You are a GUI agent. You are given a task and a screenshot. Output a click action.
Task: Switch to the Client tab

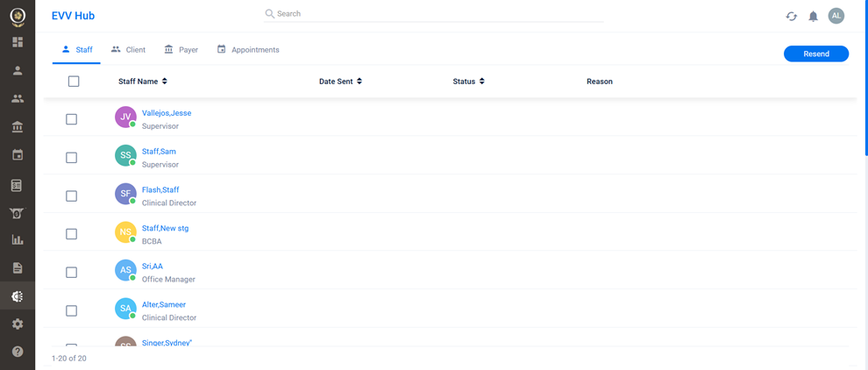128,50
